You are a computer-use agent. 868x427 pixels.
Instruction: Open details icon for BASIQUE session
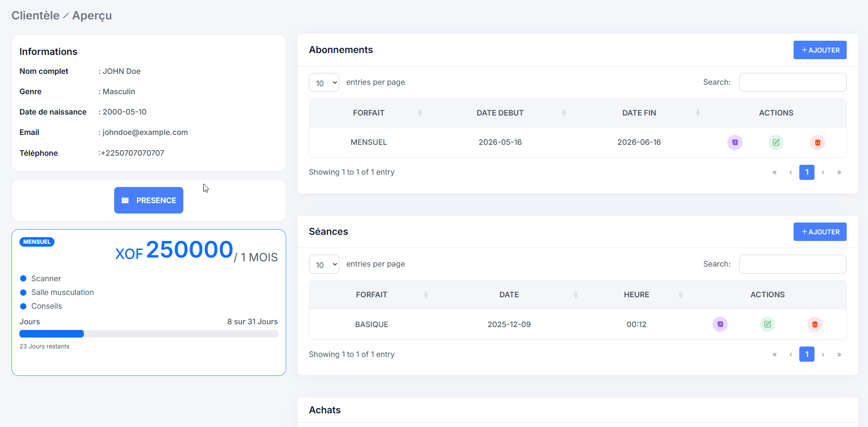(720, 324)
